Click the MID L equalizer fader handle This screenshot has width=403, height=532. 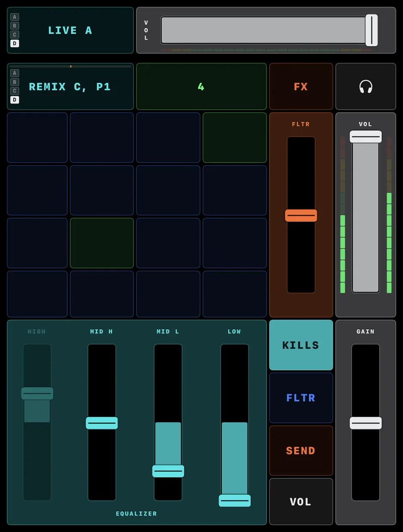pos(168,471)
